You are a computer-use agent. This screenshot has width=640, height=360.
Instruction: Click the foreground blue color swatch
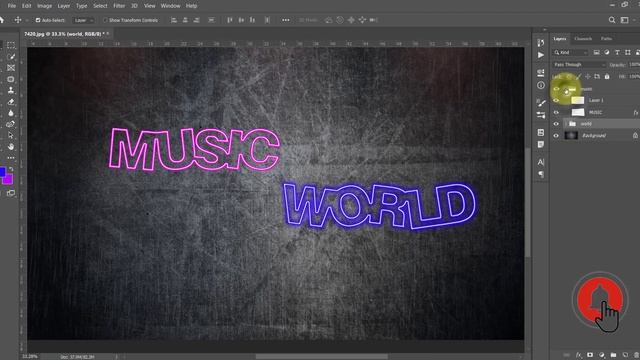pos(2,171)
